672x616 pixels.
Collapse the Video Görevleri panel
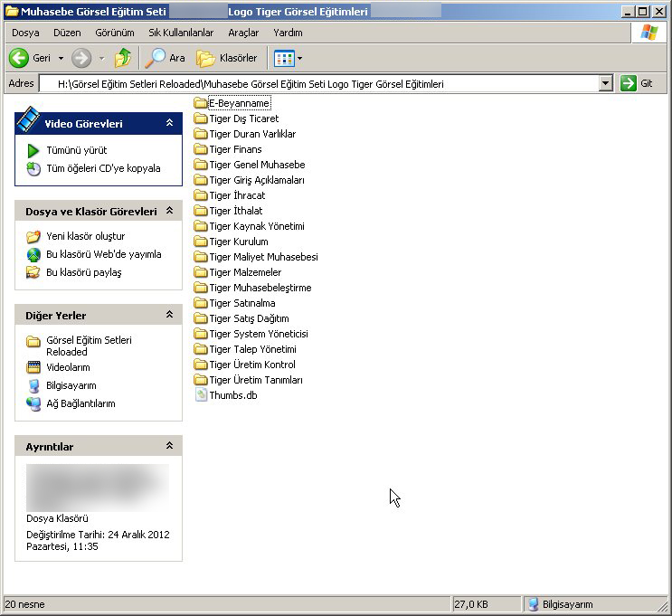(170, 123)
